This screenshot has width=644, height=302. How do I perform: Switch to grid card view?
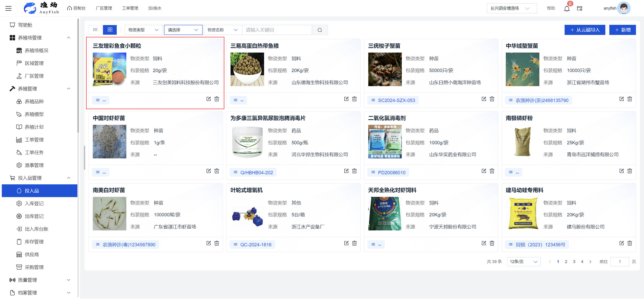coord(110,30)
